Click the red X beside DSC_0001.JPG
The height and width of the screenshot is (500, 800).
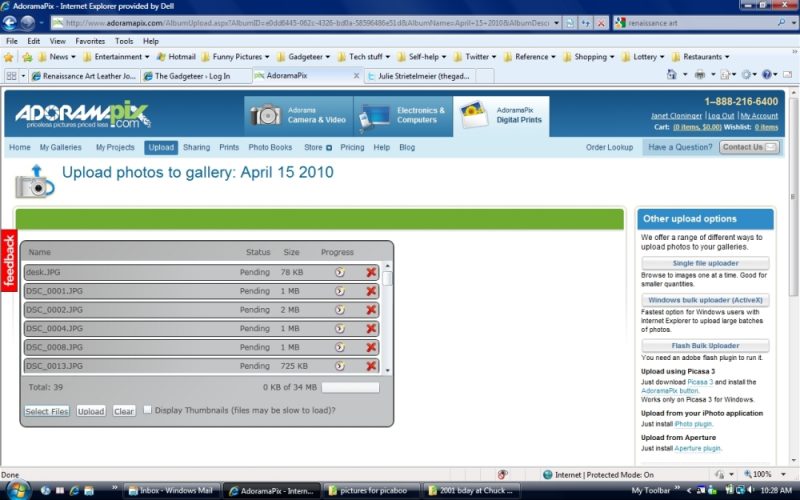[371, 291]
